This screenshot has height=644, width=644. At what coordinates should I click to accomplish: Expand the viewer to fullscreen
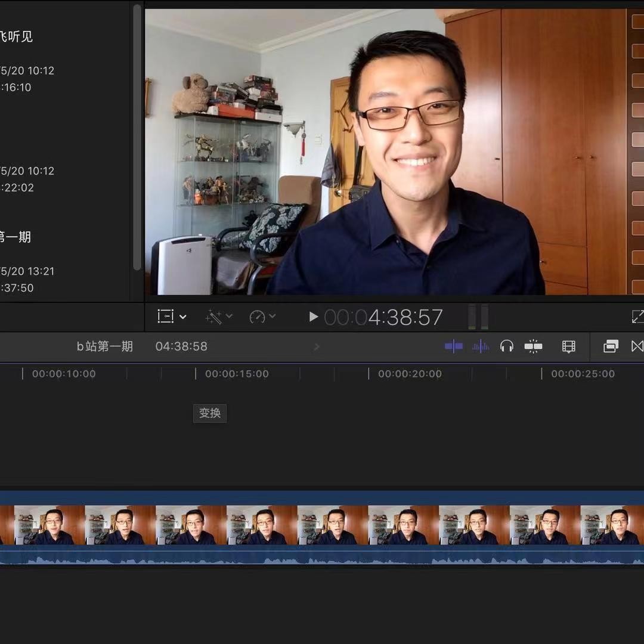(x=638, y=317)
